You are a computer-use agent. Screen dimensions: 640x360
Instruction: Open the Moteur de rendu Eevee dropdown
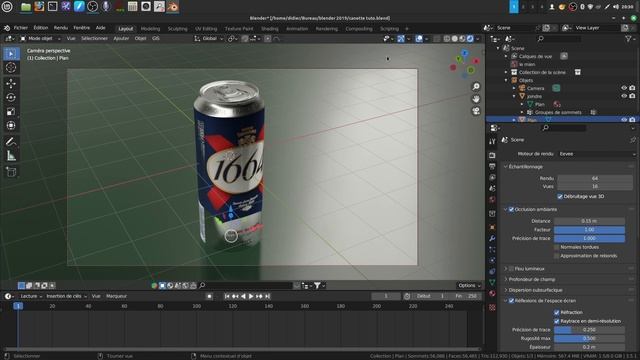[x=597, y=154]
